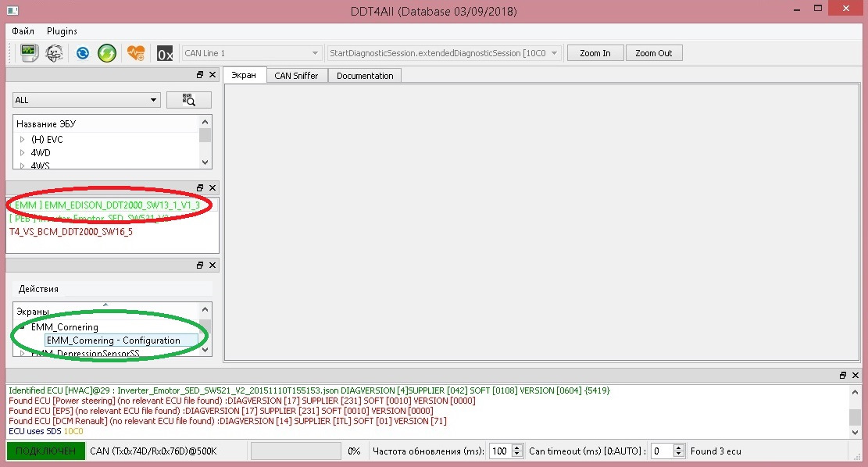Open the 0x hex command tool
This screenshot has width=868, height=467.
click(x=165, y=54)
